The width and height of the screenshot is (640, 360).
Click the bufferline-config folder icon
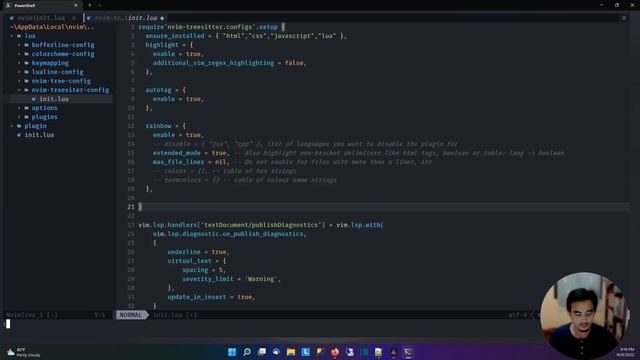[x=27, y=45]
